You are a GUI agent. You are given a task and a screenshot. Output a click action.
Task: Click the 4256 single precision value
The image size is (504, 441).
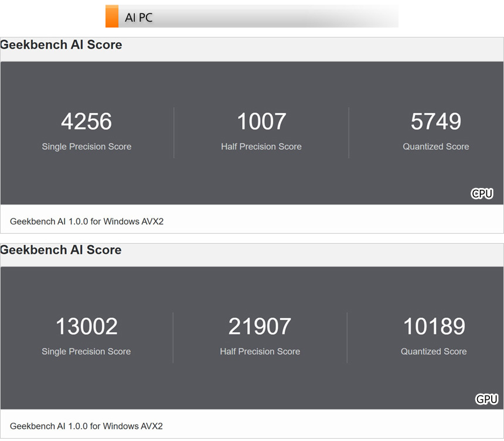pos(86,122)
